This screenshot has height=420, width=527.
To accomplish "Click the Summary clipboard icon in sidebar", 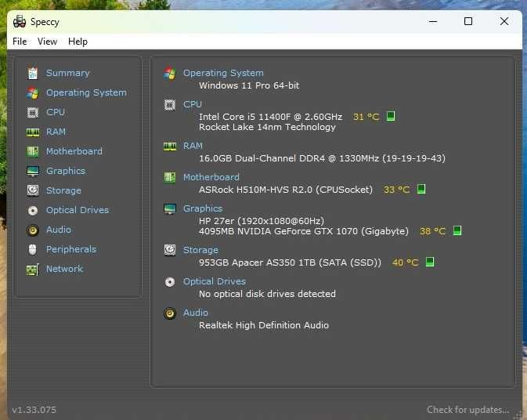I will point(33,74).
